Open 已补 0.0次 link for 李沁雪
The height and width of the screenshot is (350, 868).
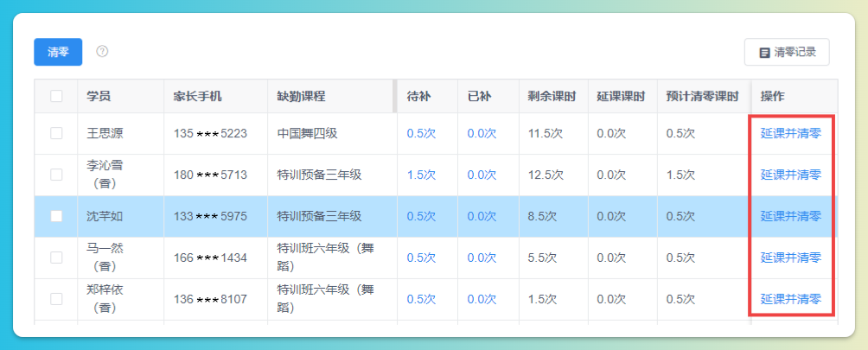[x=482, y=175]
